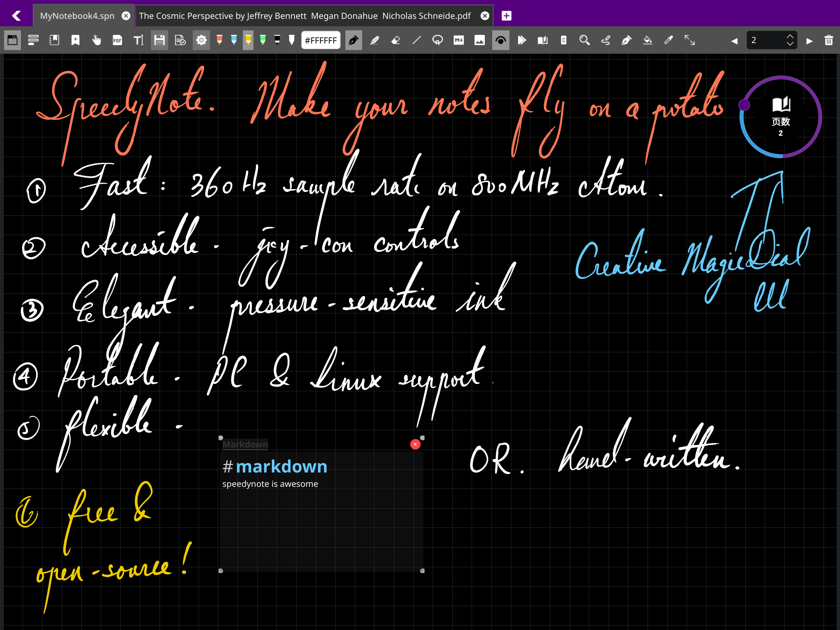Image resolution: width=840 pixels, height=630 pixels.
Task: Select the Lasso selection tool
Action: click(438, 40)
